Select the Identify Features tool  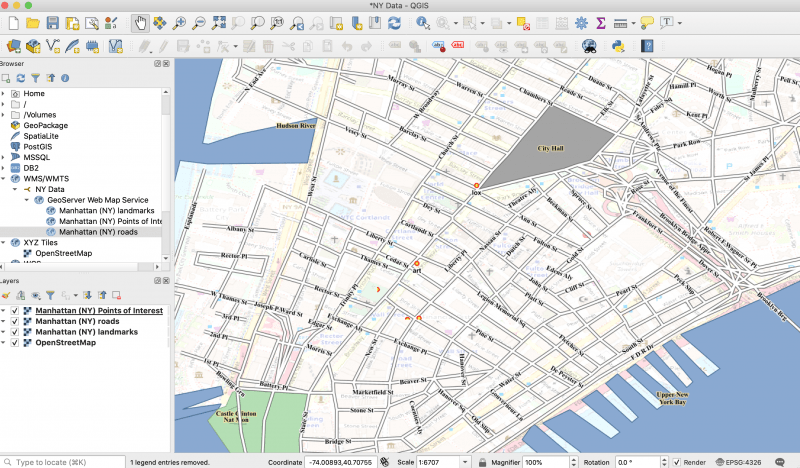[x=422, y=23]
